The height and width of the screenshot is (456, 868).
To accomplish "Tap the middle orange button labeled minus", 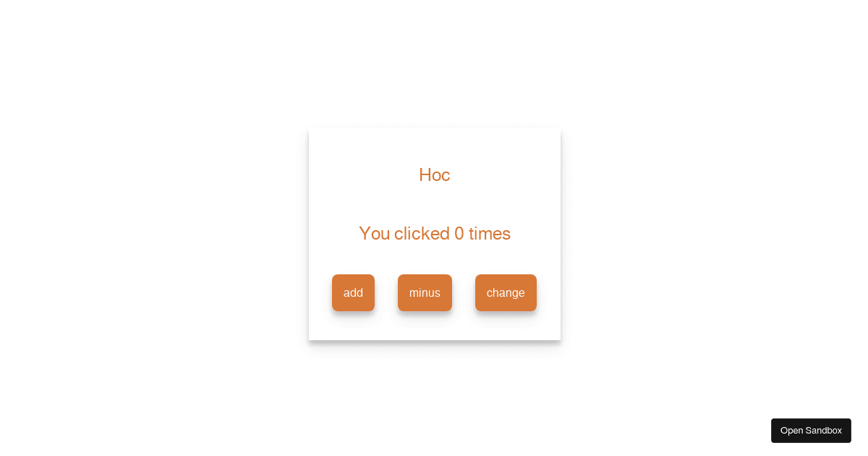I will (x=425, y=292).
